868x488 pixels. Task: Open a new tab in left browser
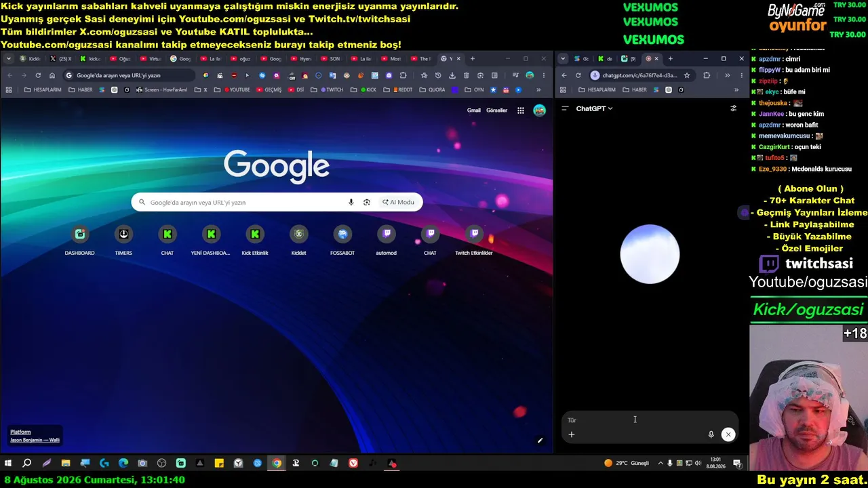(x=473, y=59)
